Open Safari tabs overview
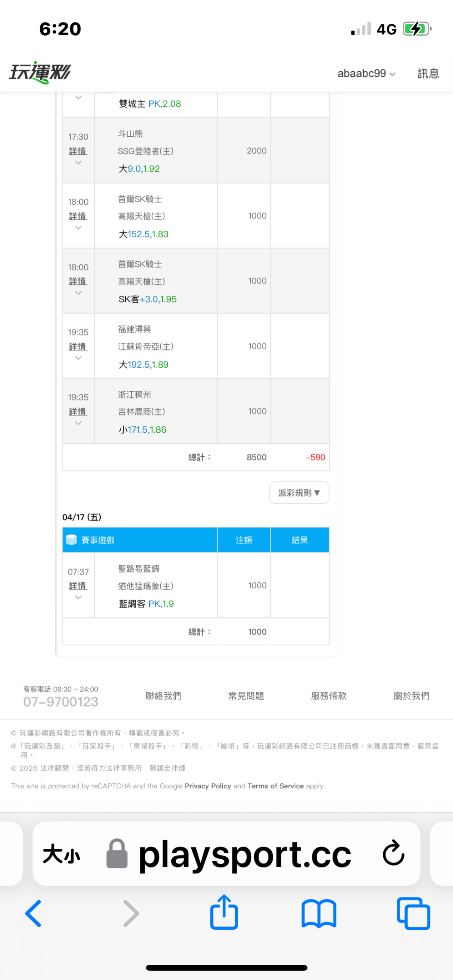Image resolution: width=453 pixels, height=980 pixels. pos(413,913)
